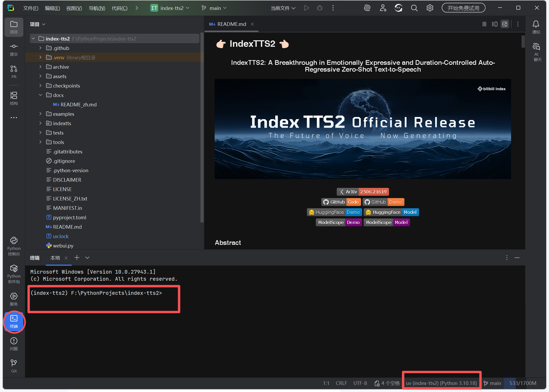Open the Navigate menu
The image size is (549, 392).
97,8
